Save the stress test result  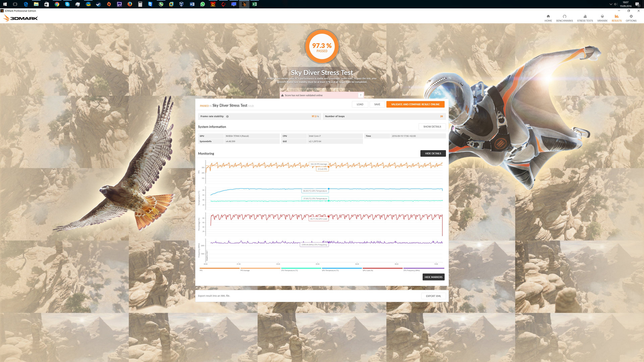377,104
